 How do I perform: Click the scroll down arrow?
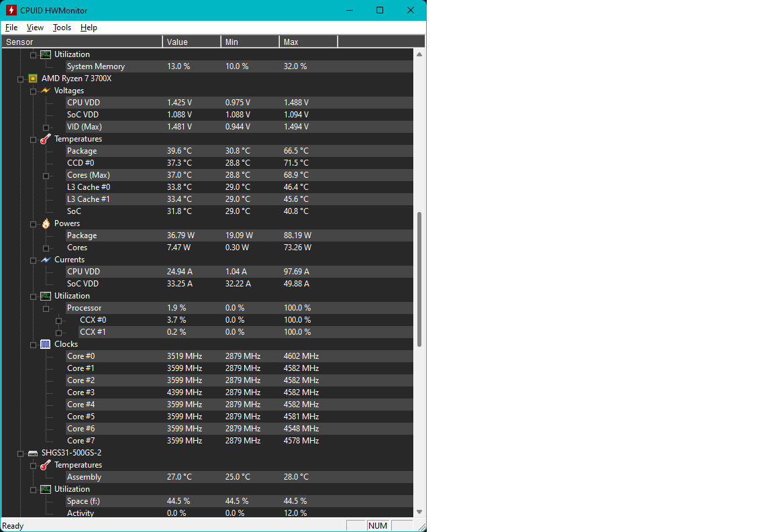point(419,512)
